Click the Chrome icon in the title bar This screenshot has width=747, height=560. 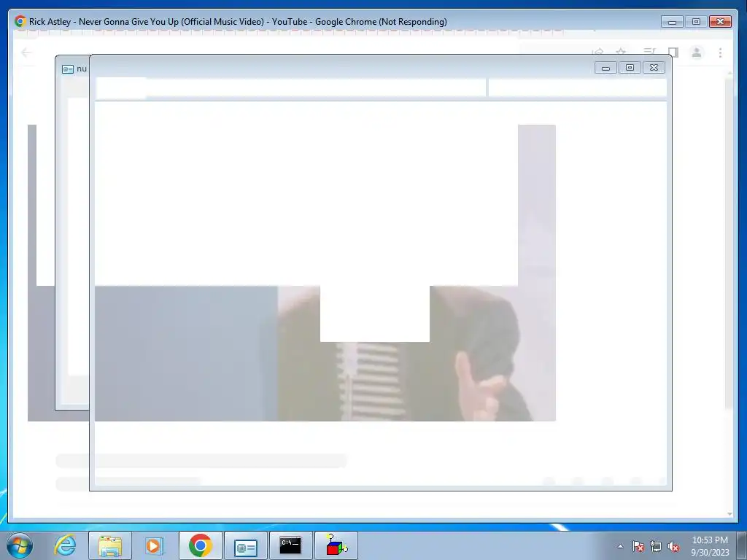click(x=20, y=21)
